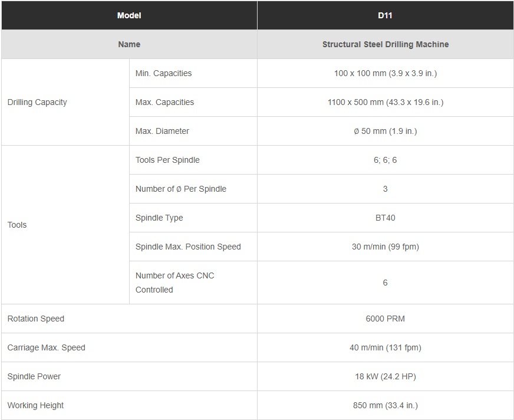Image resolution: width=514 pixels, height=420 pixels.
Task: Click the Tools category cell
Action: 17,225
